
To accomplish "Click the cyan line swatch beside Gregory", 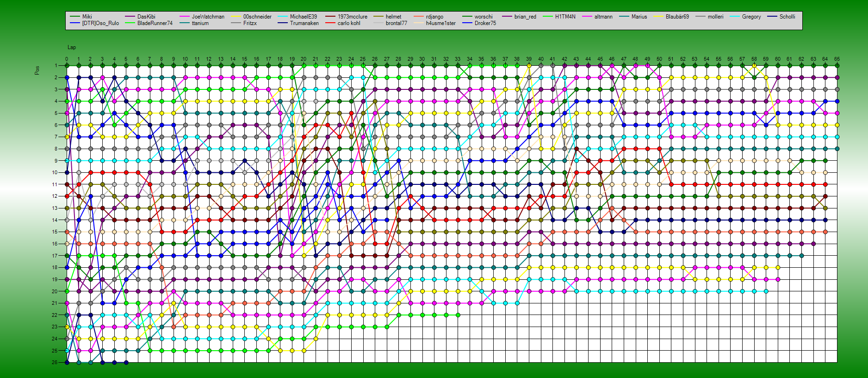I will tap(735, 17).
